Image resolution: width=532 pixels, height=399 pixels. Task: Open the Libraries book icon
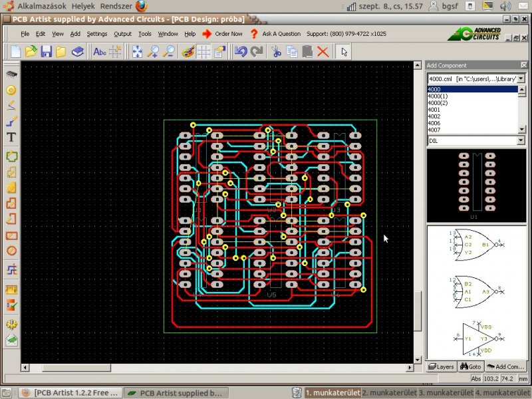(x=78, y=52)
